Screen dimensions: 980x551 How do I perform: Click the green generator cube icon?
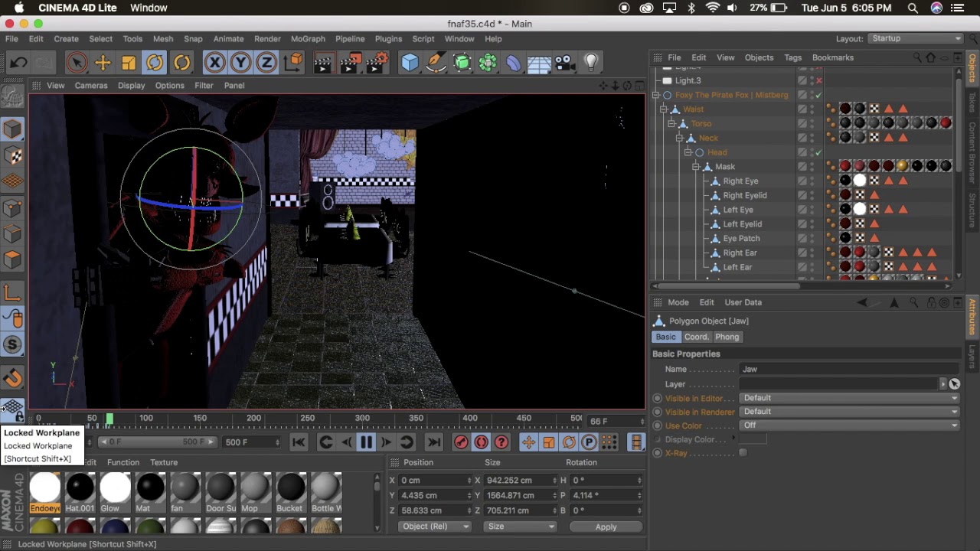(462, 63)
